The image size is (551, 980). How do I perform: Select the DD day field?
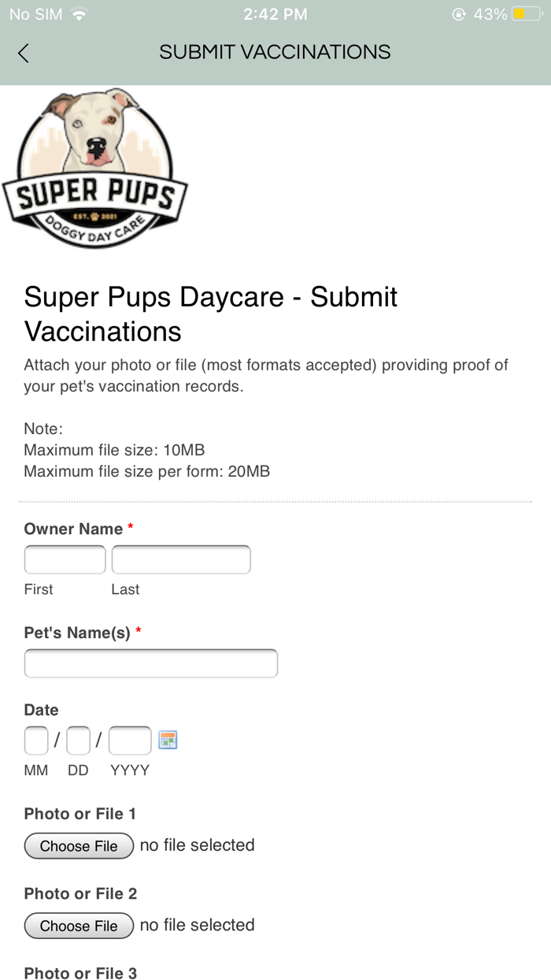pyautogui.click(x=78, y=740)
